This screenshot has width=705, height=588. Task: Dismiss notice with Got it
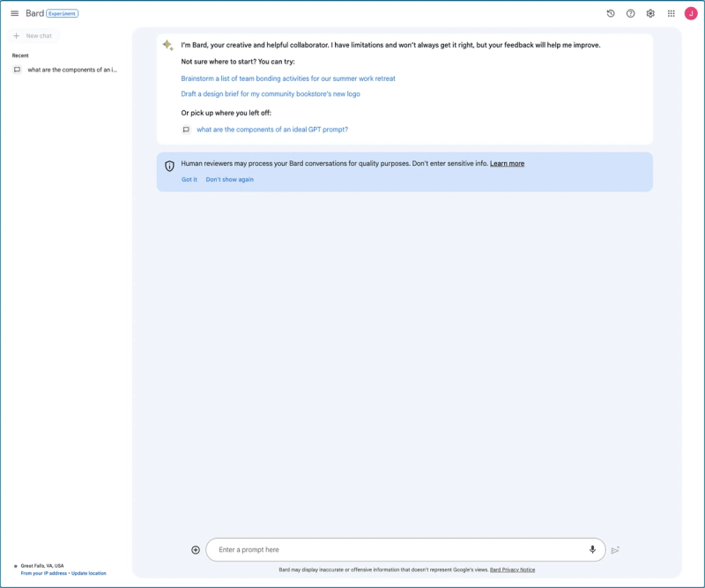pyautogui.click(x=189, y=179)
